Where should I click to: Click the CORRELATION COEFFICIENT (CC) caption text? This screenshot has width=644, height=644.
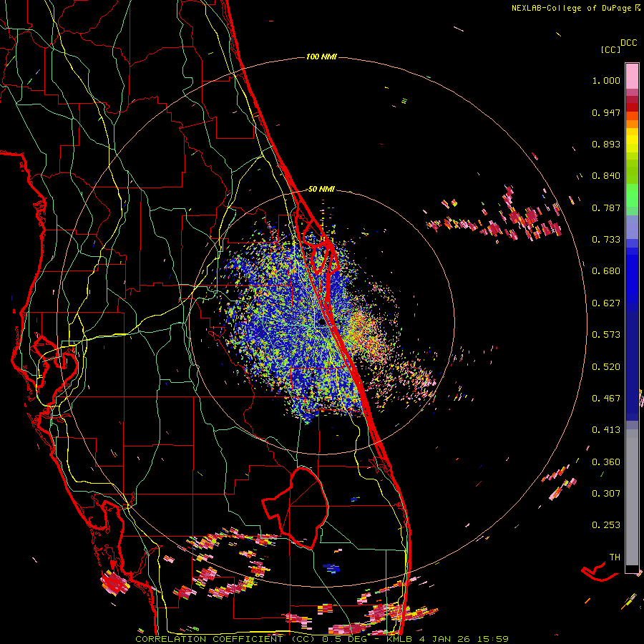tap(225, 639)
